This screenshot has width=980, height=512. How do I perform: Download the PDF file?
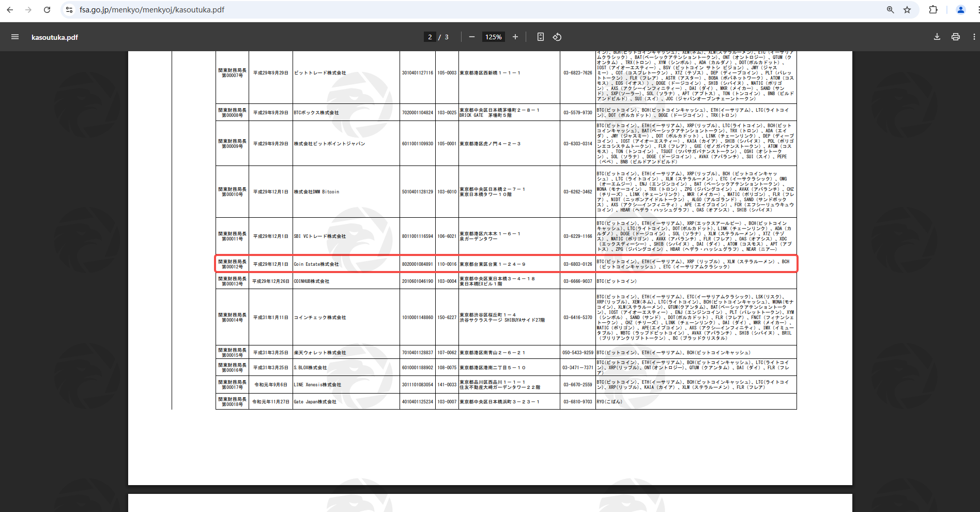[x=937, y=37]
